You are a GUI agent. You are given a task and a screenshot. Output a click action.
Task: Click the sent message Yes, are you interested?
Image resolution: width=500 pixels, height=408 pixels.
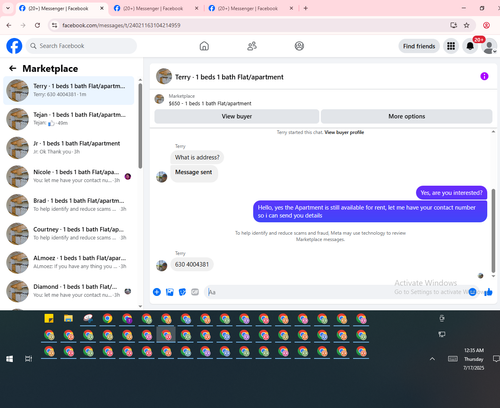tap(451, 193)
